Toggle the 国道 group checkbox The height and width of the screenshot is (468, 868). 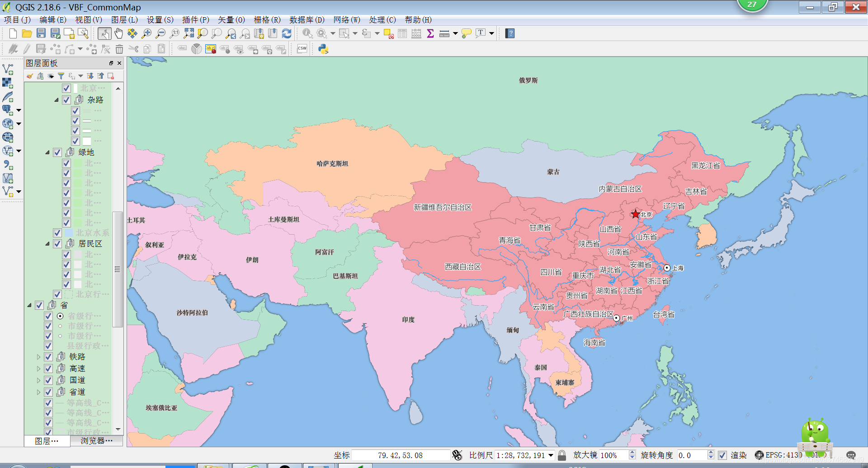pos(48,380)
